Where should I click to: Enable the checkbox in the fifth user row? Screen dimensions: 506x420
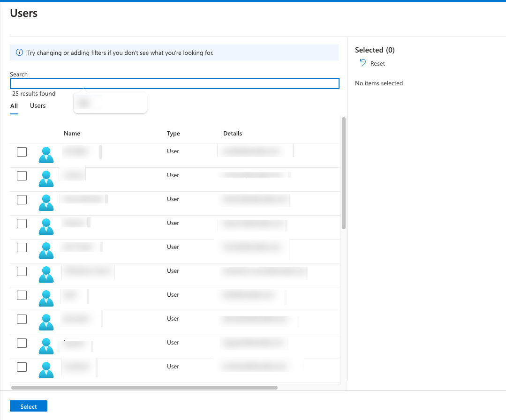coord(22,247)
